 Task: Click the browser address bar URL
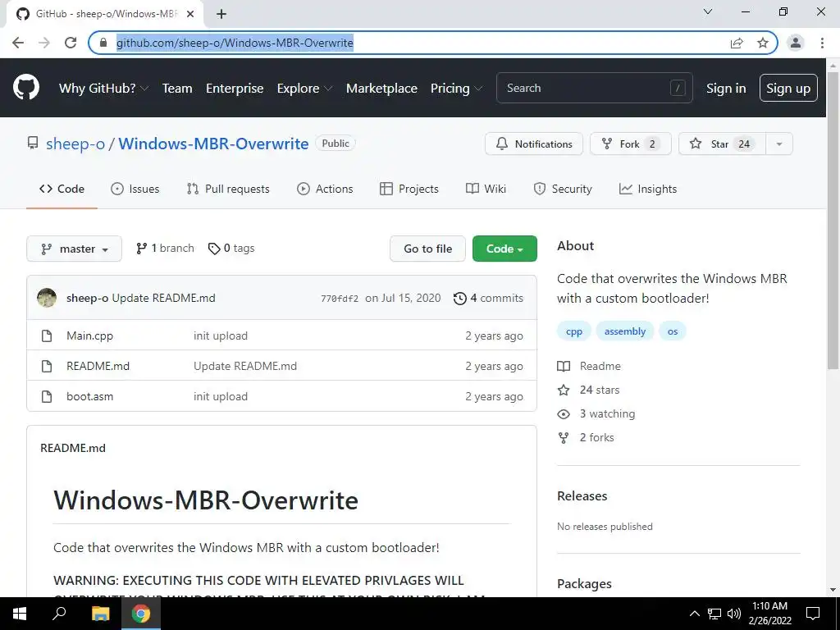(235, 43)
